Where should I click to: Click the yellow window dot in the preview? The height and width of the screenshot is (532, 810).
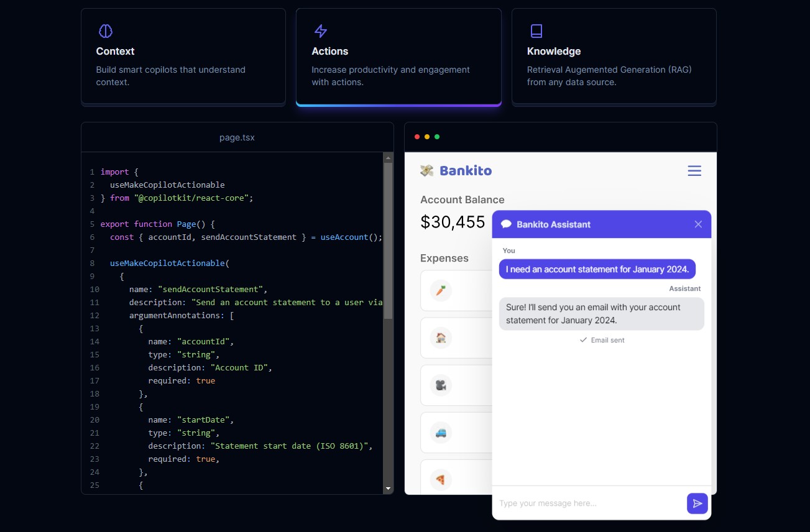coord(427,137)
